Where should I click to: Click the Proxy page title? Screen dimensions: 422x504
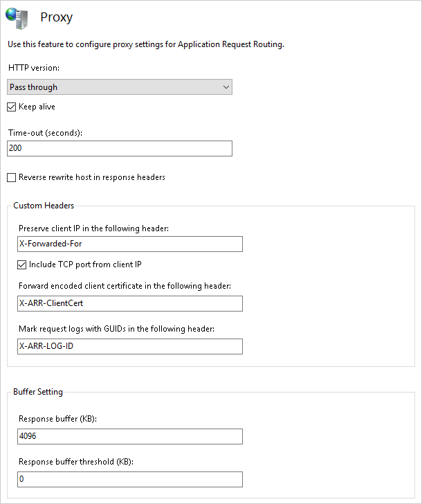tap(57, 17)
